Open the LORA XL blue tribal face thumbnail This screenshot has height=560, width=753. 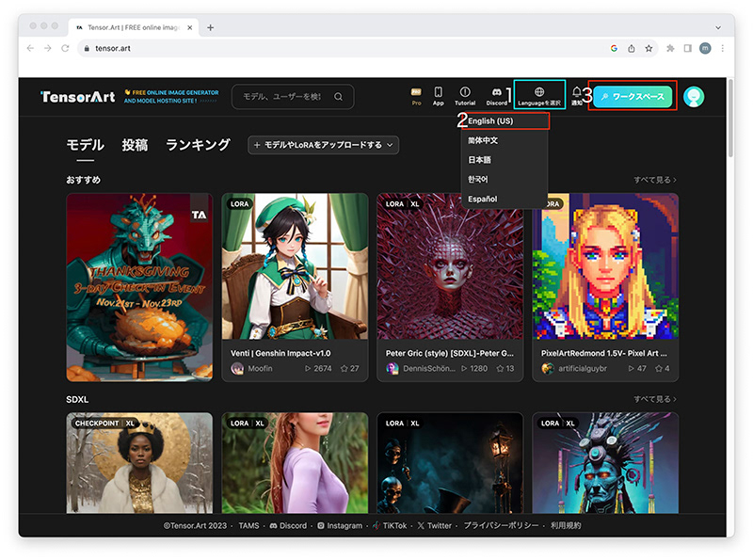tap(605, 463)
